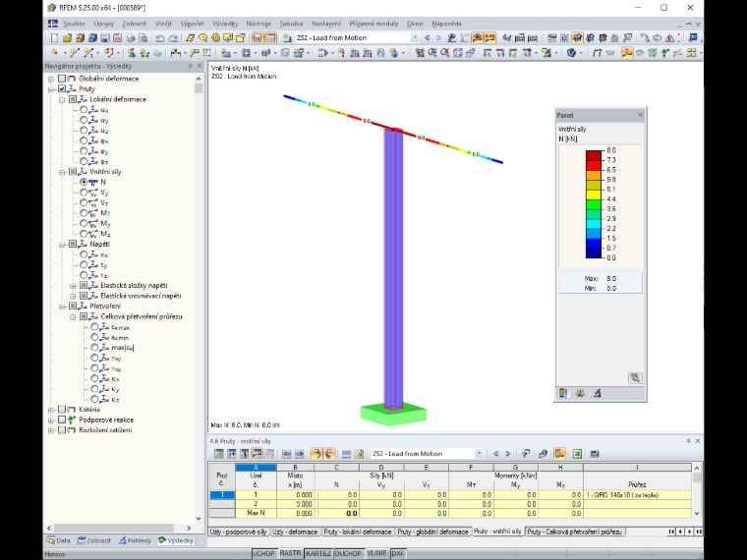
Task: Close the Panel window
Action: (640, 115)
